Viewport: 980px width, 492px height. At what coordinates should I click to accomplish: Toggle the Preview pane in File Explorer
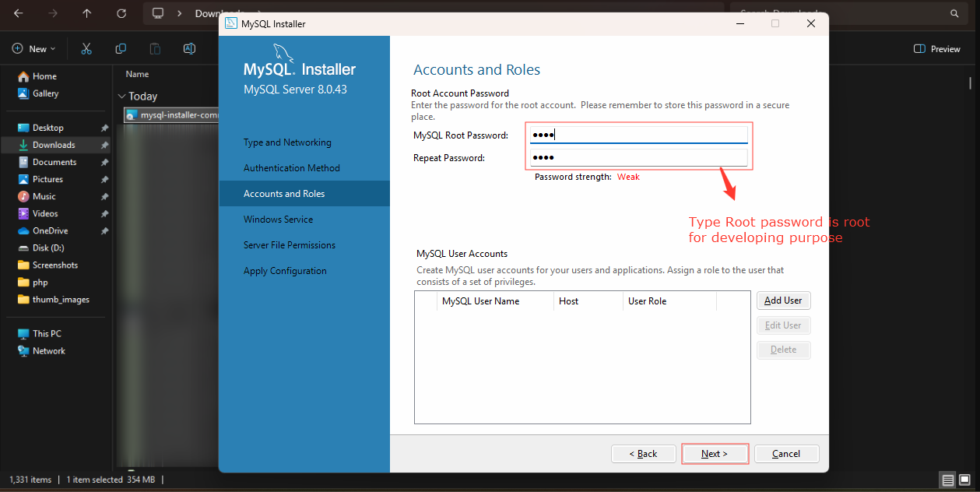[x=937, y=48]
